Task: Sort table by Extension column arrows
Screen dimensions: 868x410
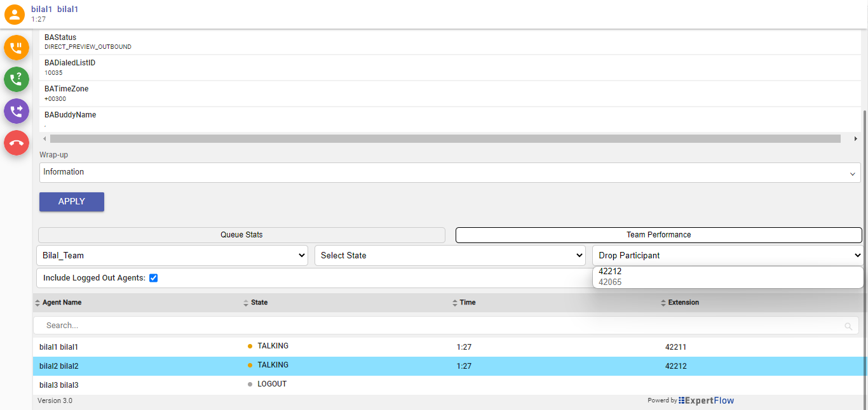Action: coord(663,303)
